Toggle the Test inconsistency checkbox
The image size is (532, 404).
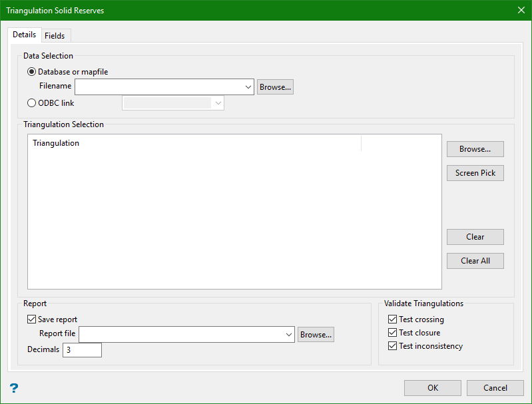392,346
